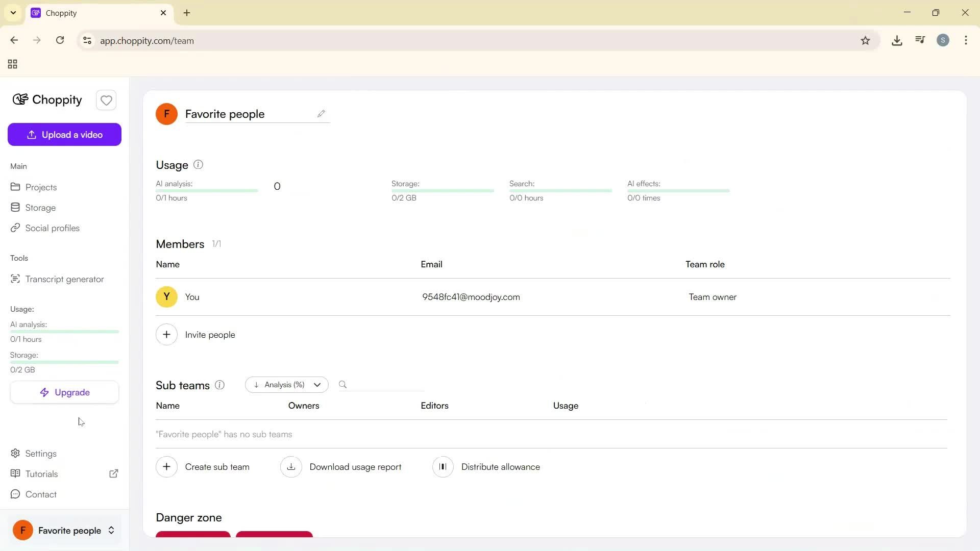Open Social profiles in sidebar
Screen dimensions: 980x551
click(x=52, y=228)
